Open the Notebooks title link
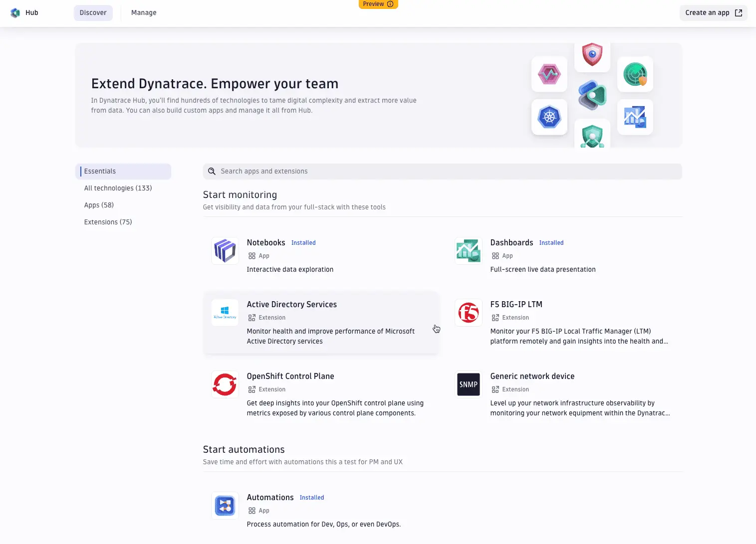 266,242
